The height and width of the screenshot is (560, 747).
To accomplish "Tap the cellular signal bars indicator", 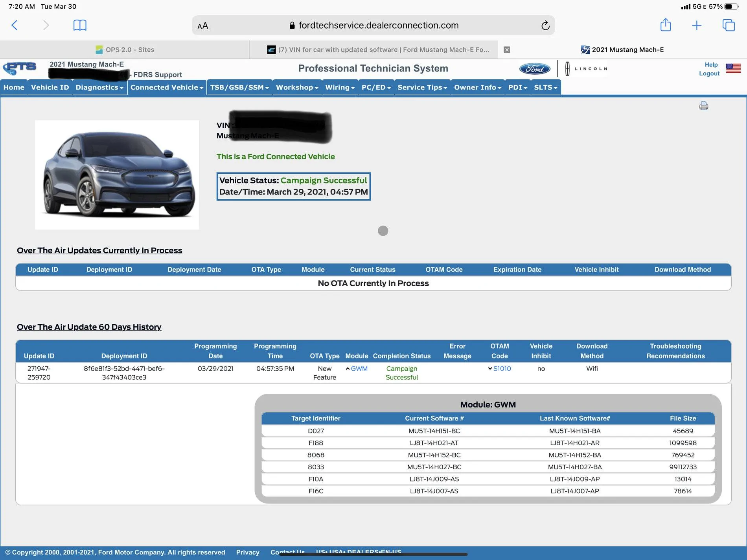I will (x=686, y=7).
